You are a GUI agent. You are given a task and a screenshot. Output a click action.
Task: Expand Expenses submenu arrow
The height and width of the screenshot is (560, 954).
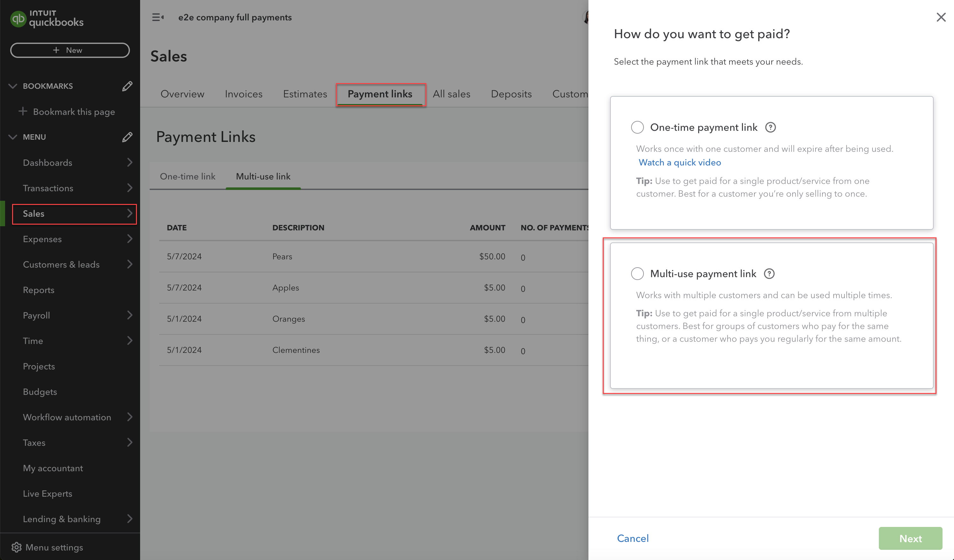click(130, 239)
